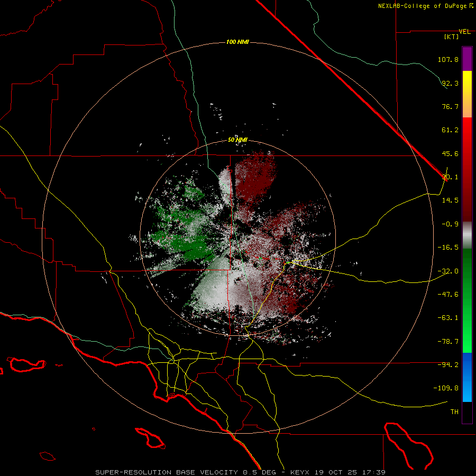The height and width of the screenshot is (476, 476).
Task: Click the 61.2 legend value
Action: coord(450,130)
